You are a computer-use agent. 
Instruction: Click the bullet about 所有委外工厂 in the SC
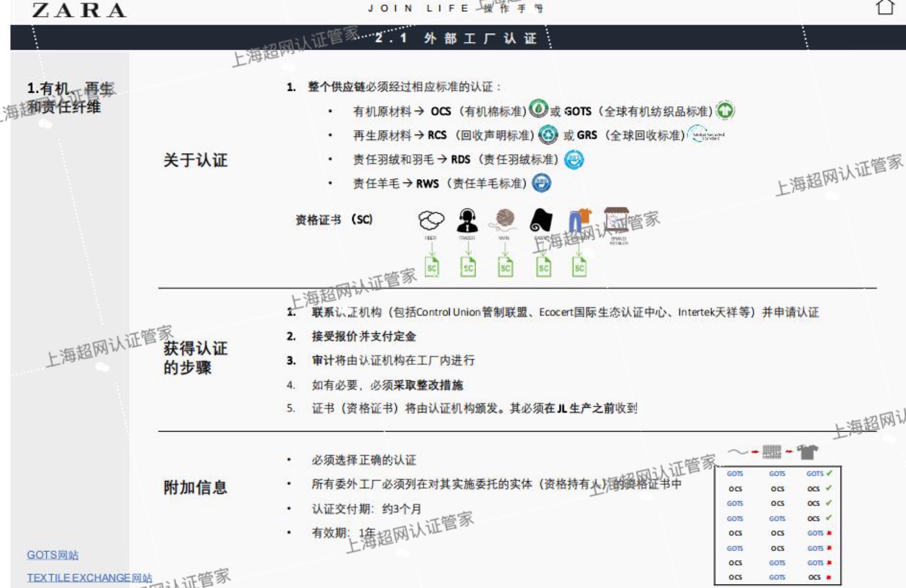pos(496,484)
